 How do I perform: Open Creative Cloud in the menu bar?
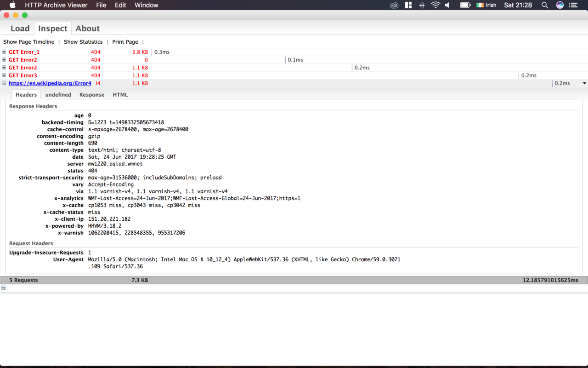click(x=394, y=5)
